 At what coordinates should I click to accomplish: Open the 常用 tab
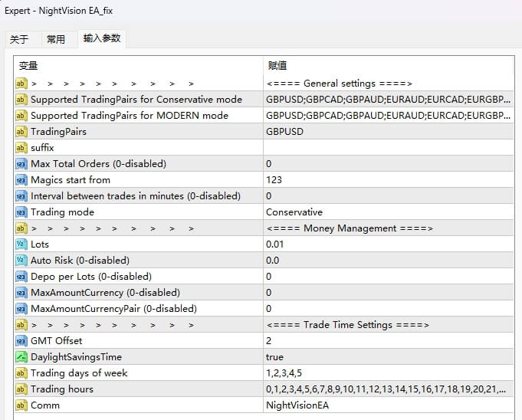click(56, 39)
